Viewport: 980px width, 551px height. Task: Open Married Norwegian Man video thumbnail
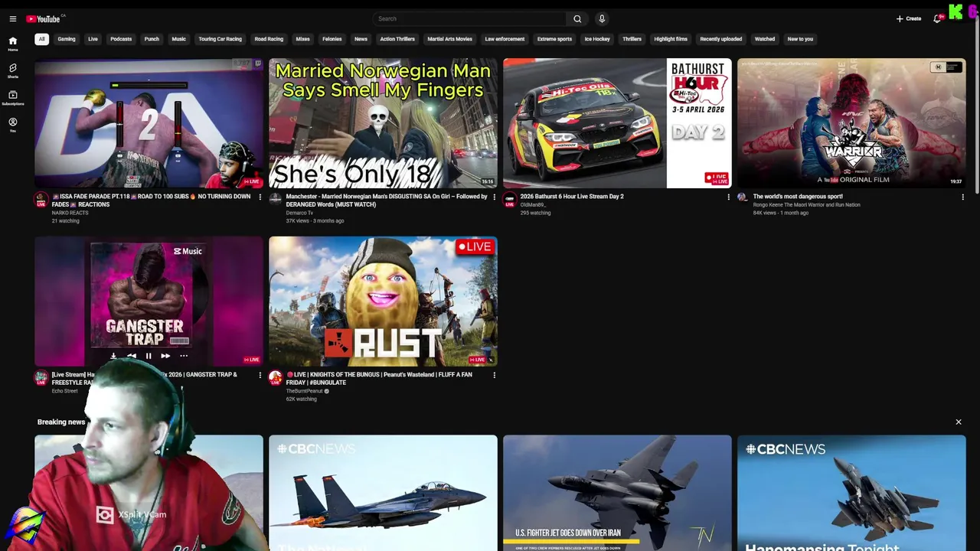pos(383,123)
